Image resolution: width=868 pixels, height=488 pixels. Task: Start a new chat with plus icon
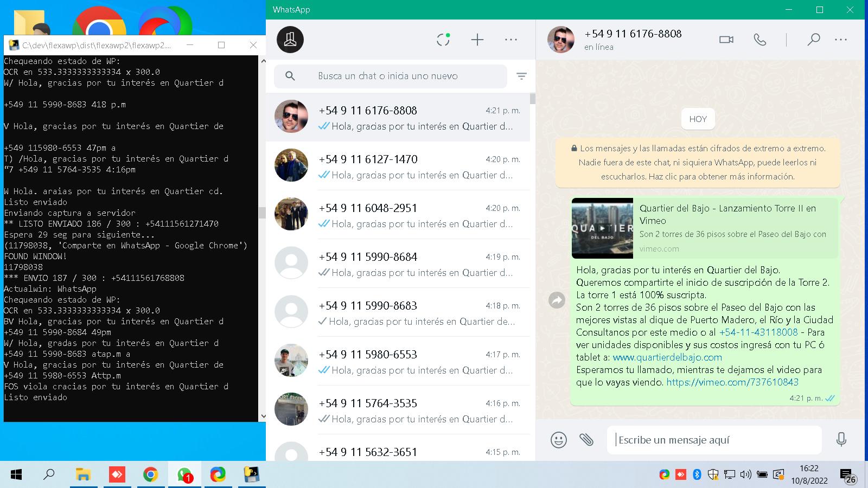click(x=477, y=40)
